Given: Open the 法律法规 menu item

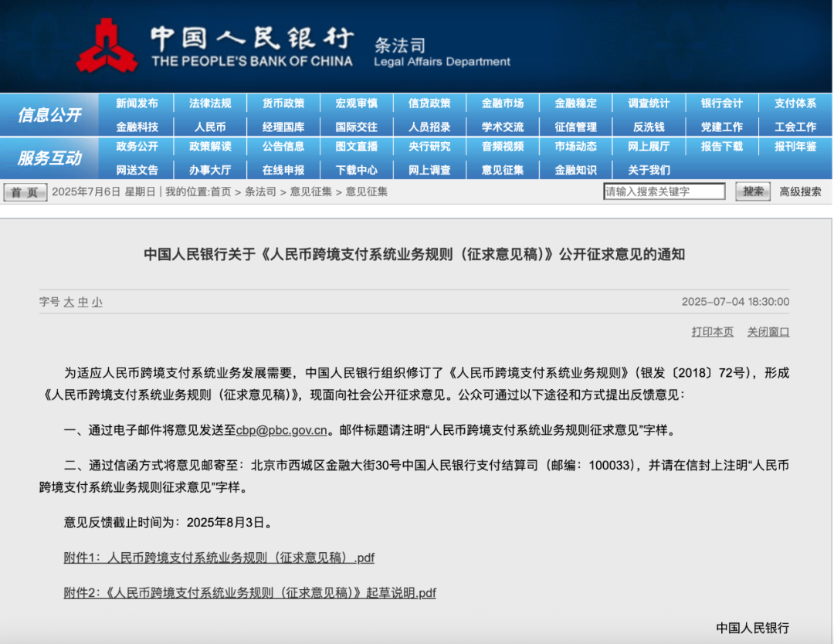Looking at the screenshot, I should [210, 103].
